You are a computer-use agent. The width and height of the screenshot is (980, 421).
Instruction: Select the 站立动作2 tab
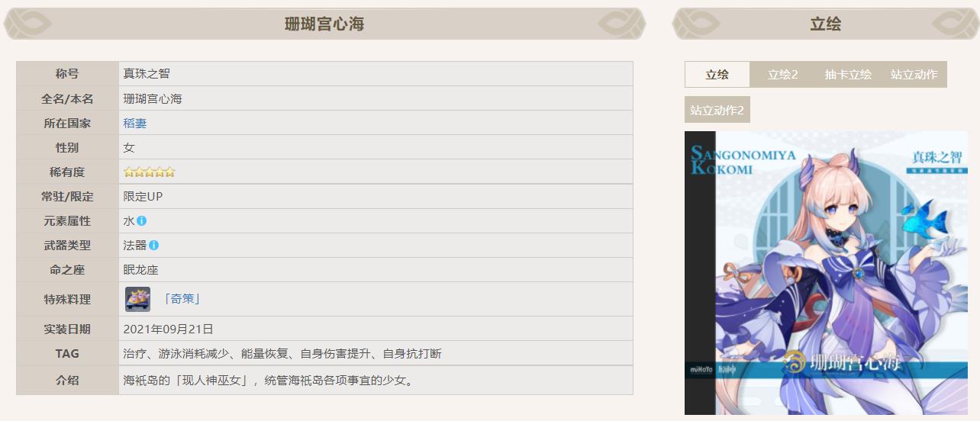click(x=717, y=110)
